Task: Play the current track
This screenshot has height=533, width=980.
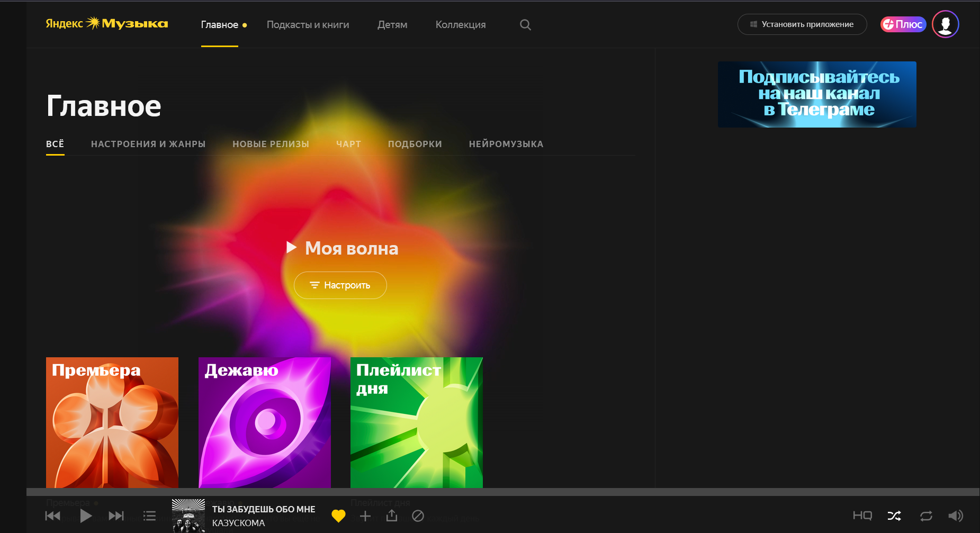Action: click(x=86, y=516)
